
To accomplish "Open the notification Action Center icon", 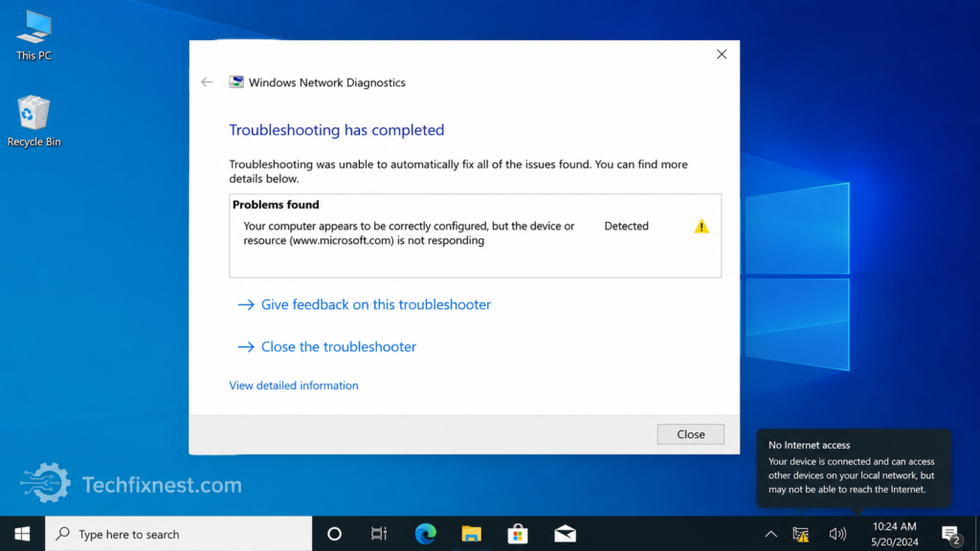I will (x=951, y=534).
